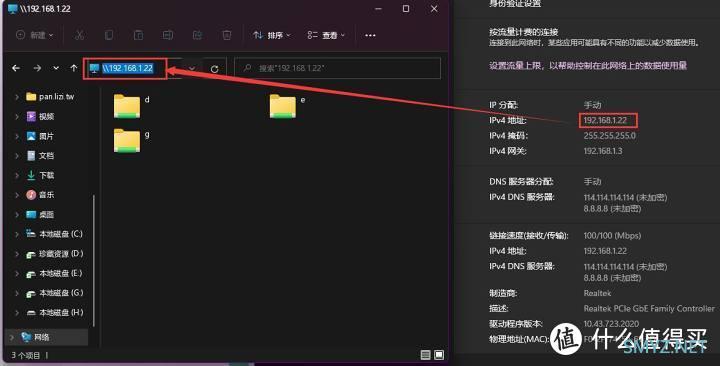Select Music (音乐) in the sidebar
Image resolution: width=720 pixels, height=366 pixels.
[40, 195]
